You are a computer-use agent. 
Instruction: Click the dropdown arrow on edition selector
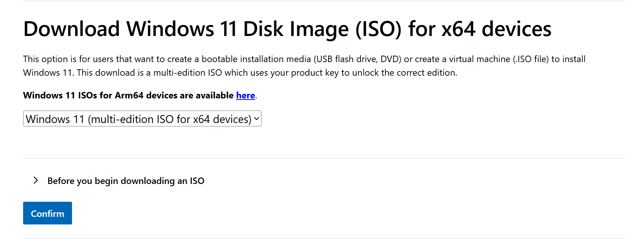pyautogui.click(x=257, y=119)
